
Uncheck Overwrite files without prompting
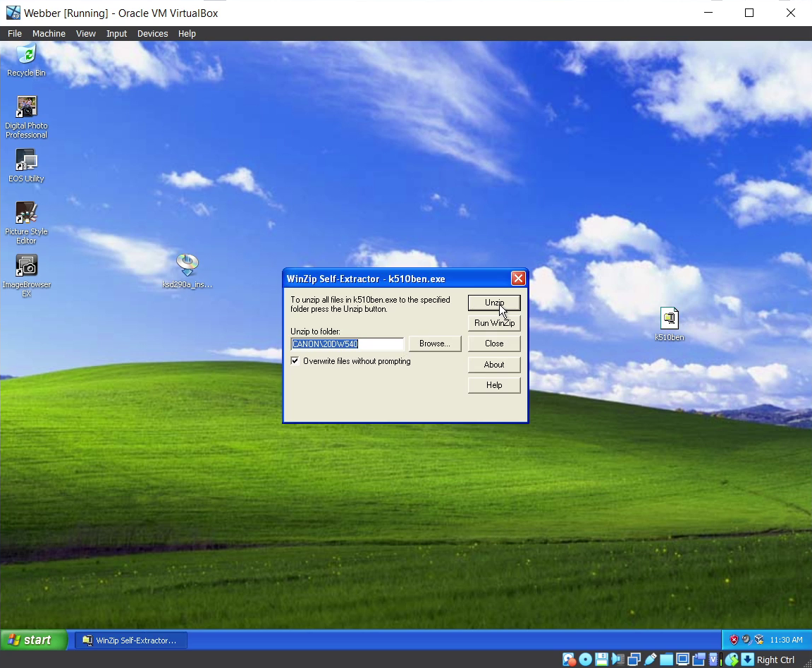pyautogui.click(x=295, y=361)
